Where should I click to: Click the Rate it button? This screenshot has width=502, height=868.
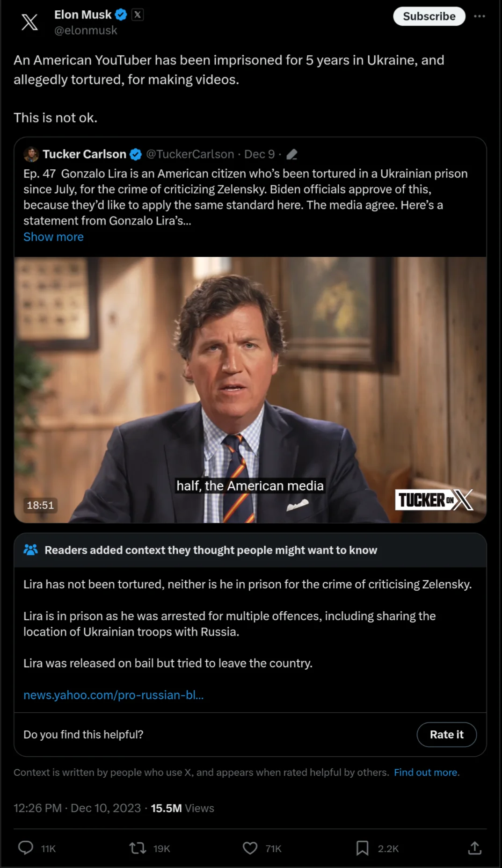(x=447, y=735)
